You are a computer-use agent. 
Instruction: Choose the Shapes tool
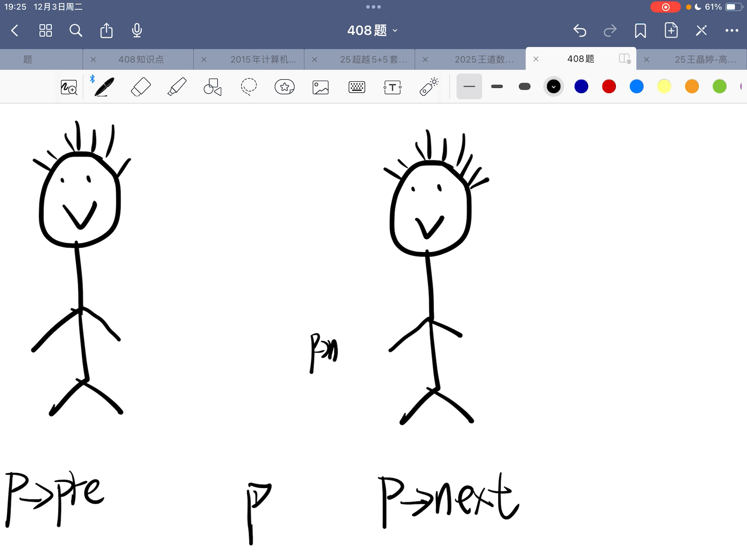212,87
